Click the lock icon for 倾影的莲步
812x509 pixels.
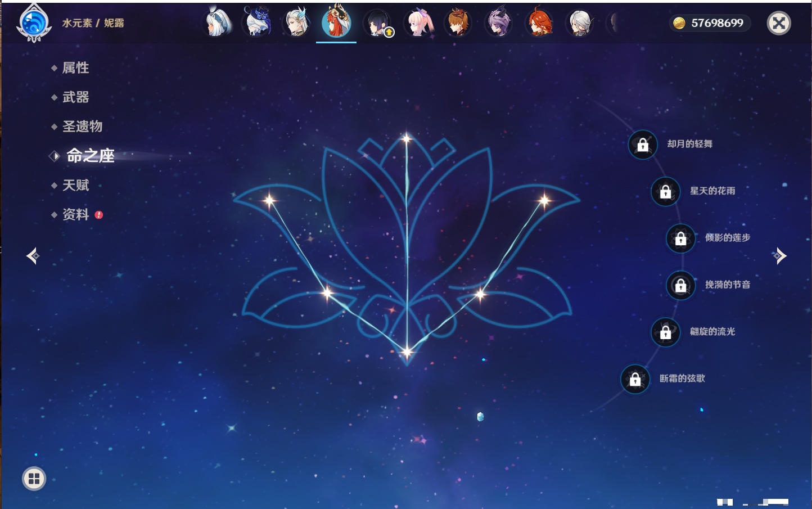pyautogui.click(x=680, y=238)
